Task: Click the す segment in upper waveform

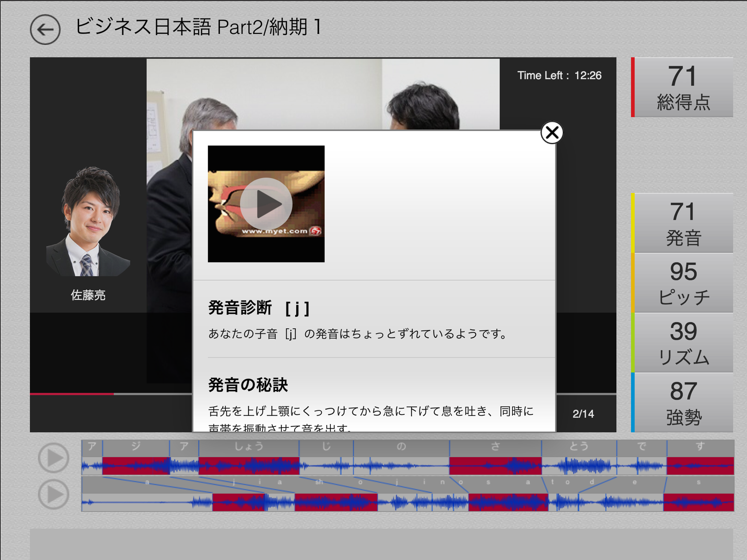Action: pos(700,466)
